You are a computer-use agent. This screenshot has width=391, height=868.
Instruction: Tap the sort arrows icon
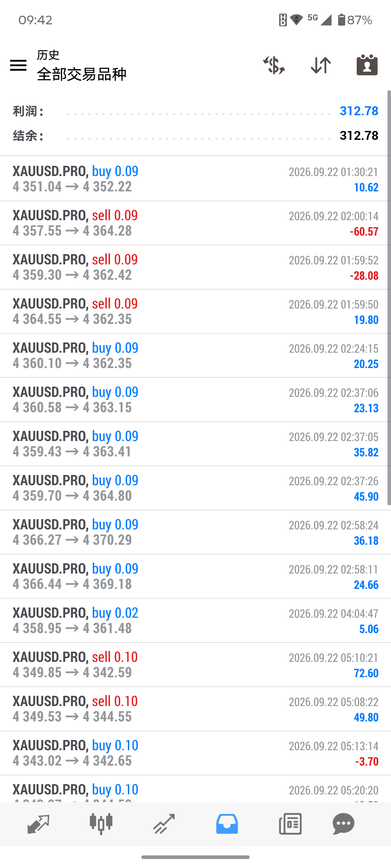pos(320,65)
